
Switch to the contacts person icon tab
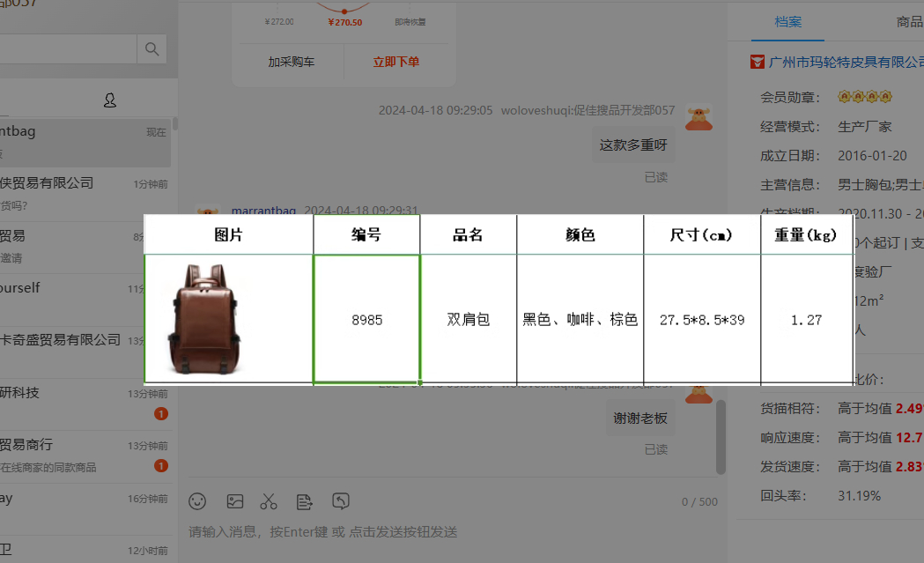(x=109, y=100)
